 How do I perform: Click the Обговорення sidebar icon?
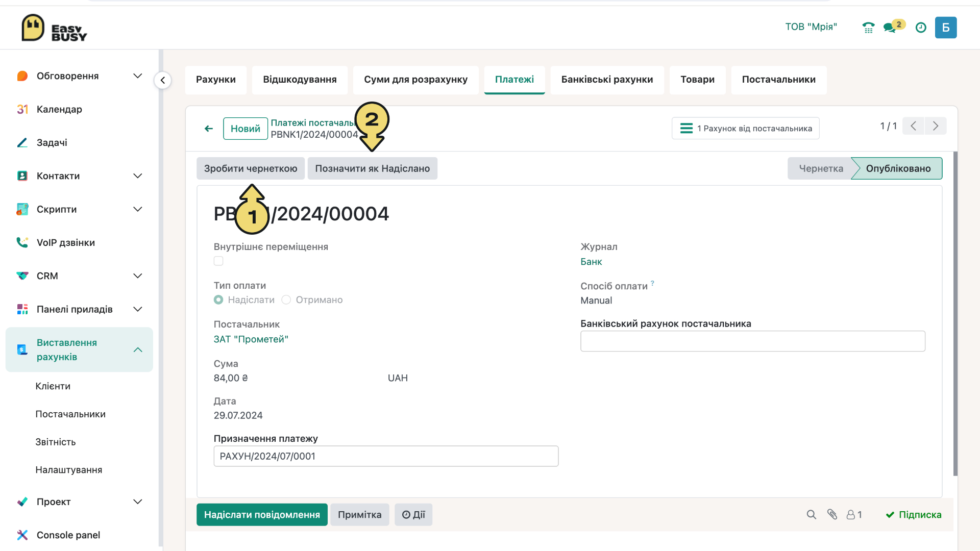click(22, 76)
